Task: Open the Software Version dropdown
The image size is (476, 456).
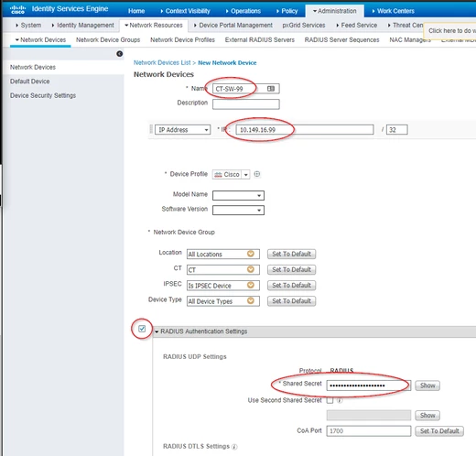Action: tap(238, 210)
